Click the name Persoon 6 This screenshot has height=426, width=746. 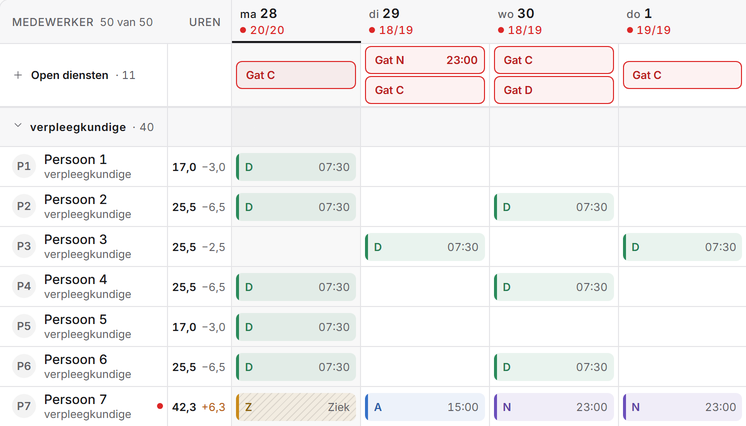75,359
